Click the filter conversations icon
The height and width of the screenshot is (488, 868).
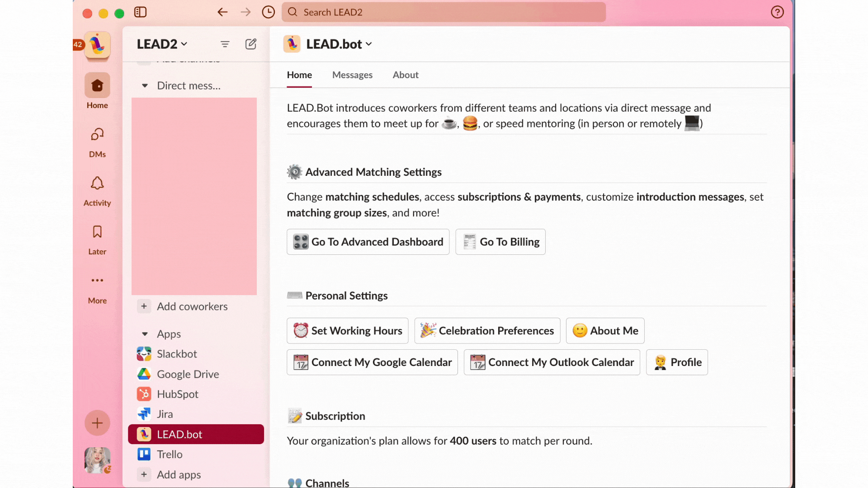click(x=225, y=44)
